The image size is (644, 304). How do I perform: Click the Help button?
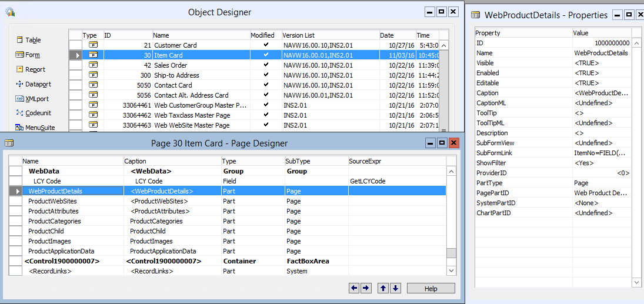431,288
